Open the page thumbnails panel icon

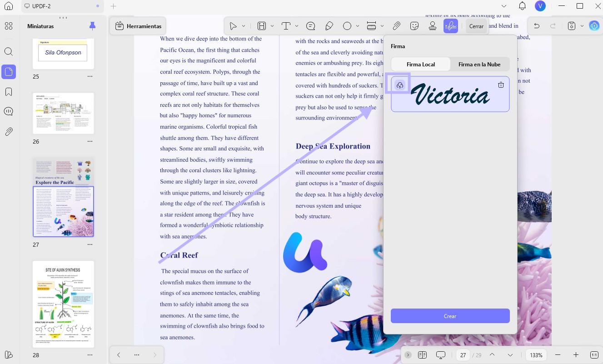click(9, 71)
